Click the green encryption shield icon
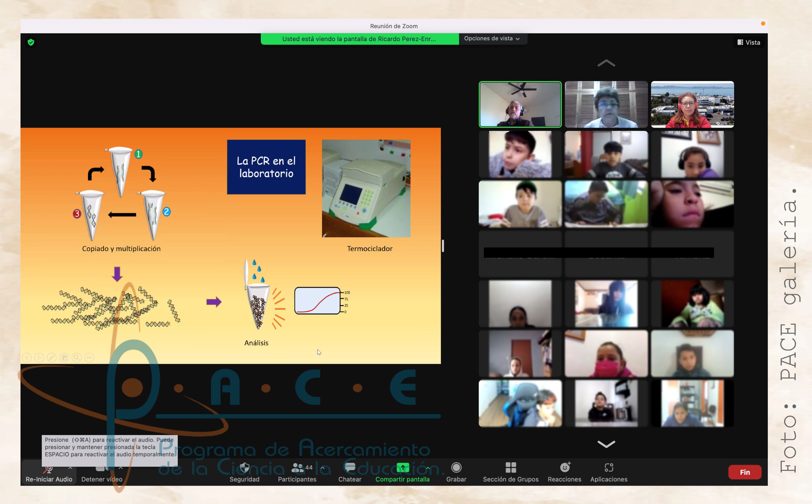This screenshot has height=504, width=812. pyautogui.click(x=31, y=42)
